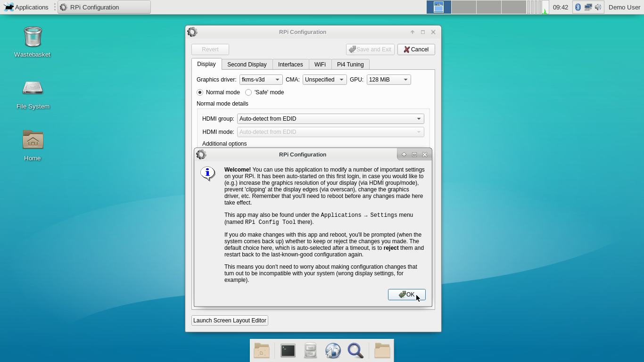Click the Revert button
The image size is (644, 362).
point(210,49)
